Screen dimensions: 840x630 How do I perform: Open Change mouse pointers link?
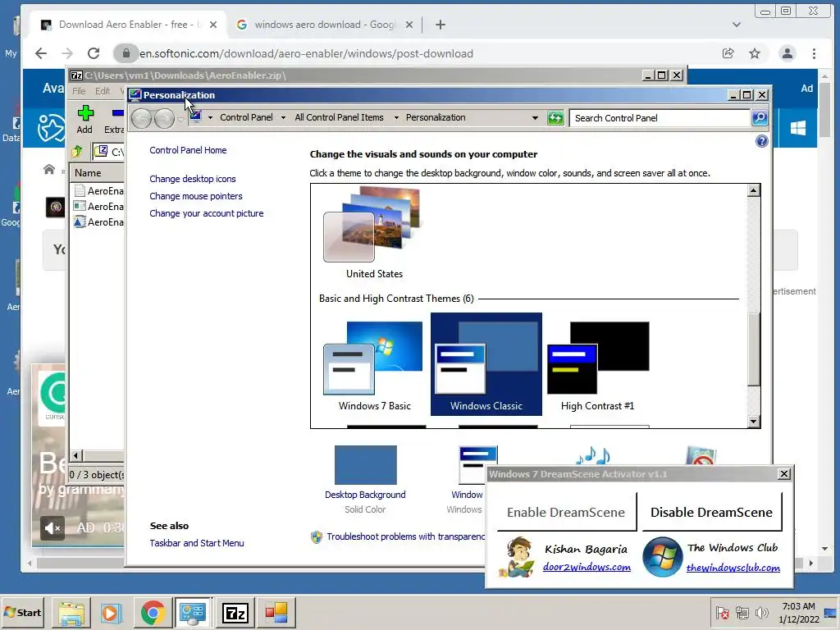point(195,196)
